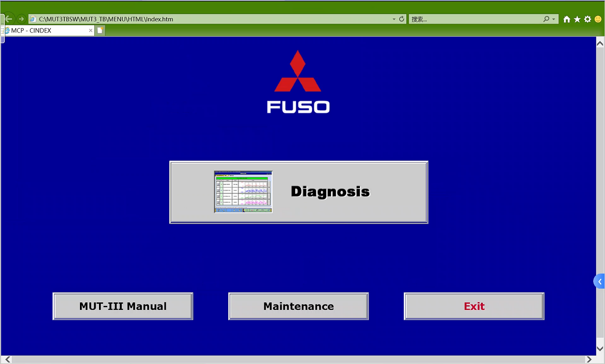Image resolution: width=605 pixels, height=364 pixels.
Task: Open the MUT-III Manual
Action: (x=123, y=306)
